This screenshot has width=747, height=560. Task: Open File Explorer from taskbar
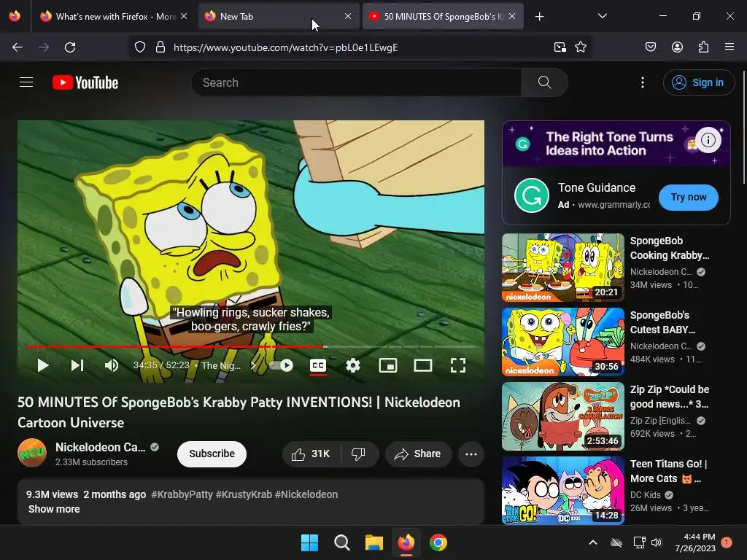[374, 542]
